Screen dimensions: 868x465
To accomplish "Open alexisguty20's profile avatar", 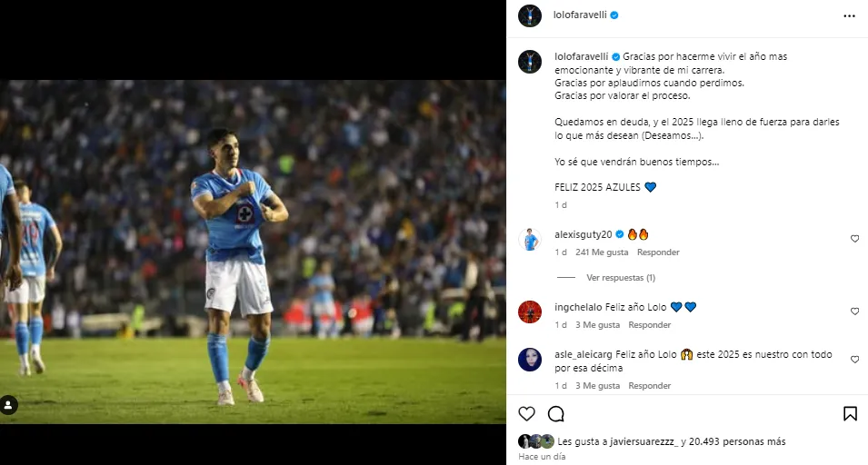I will (530, 240).
